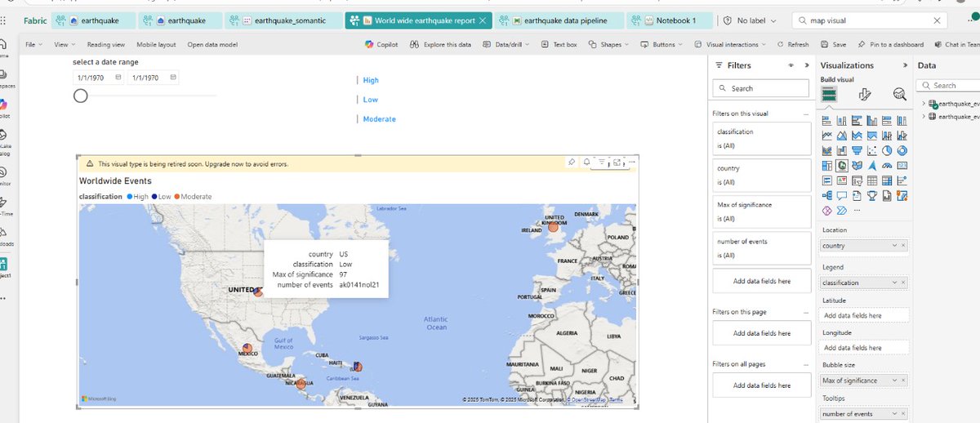Select the donut chart visual icon
Image resolution: width=980 pixels, height=423 pixels.
(902, 150)
